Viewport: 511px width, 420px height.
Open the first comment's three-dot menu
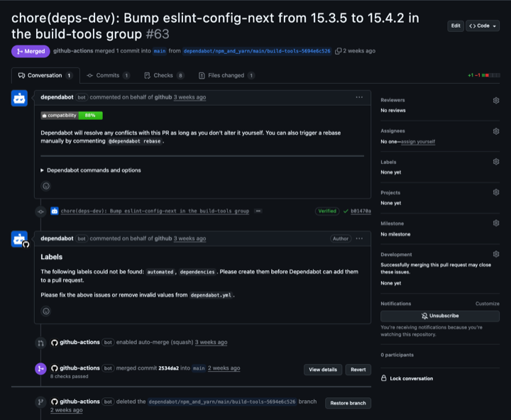tap(359, 97)
